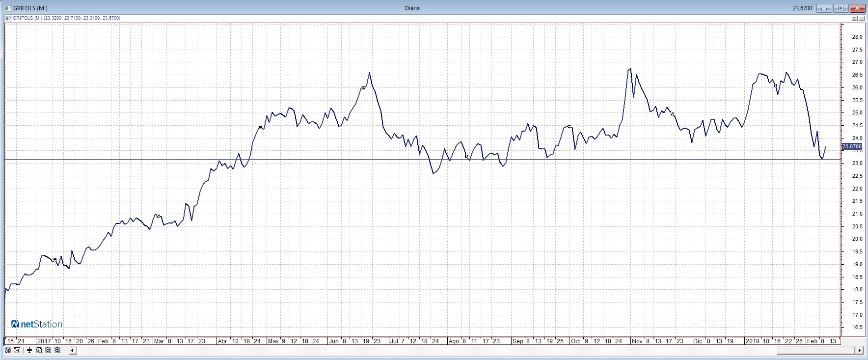Click the left scroll arrow button

coord(72,351)
